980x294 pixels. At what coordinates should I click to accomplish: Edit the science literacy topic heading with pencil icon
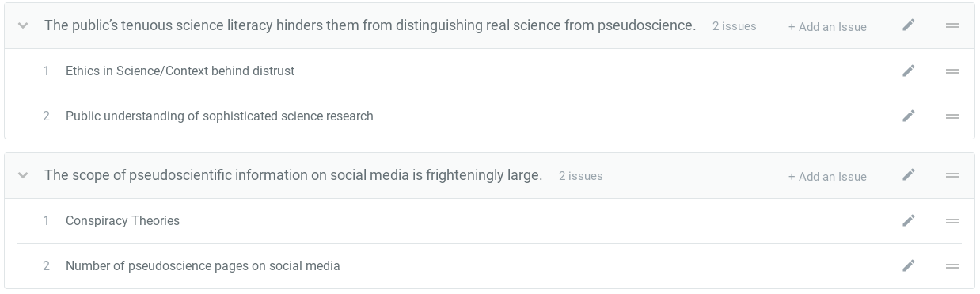pyautogui.click(x=909, y=25)
